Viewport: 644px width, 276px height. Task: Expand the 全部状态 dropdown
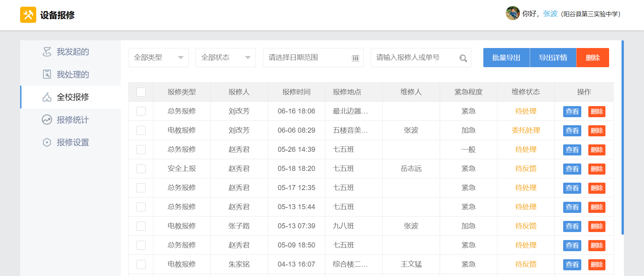click(226, 57)
